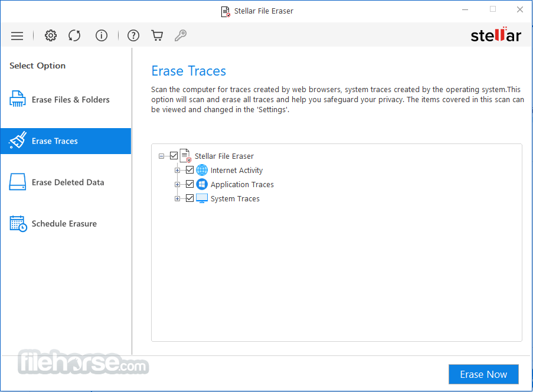533x392 pixels.
Task: Click the System Traces monitor icon
Action: click(202, 198)
